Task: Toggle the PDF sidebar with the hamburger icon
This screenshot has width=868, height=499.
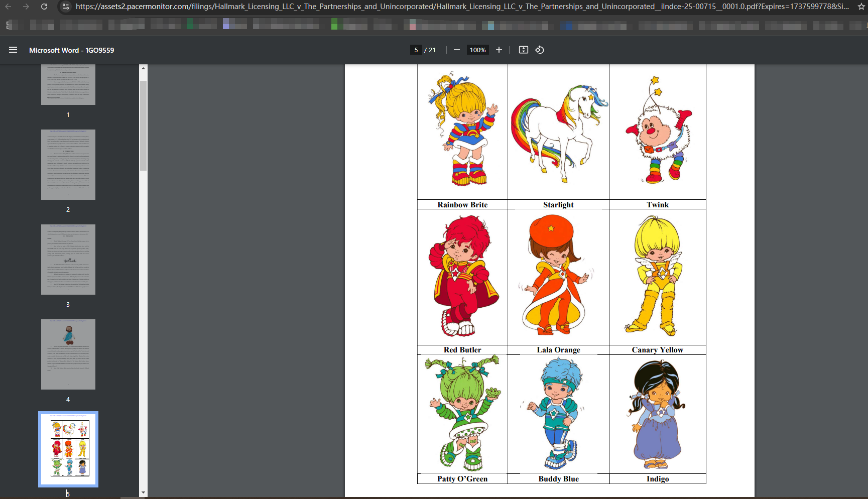Action: (13, 50)
